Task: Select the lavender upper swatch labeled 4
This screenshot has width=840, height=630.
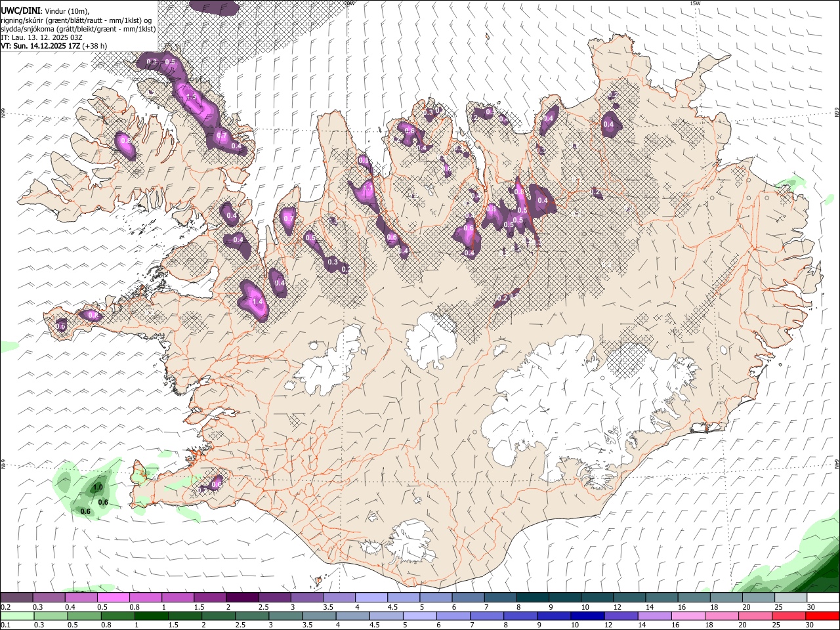Action: [x=371, y=597]
